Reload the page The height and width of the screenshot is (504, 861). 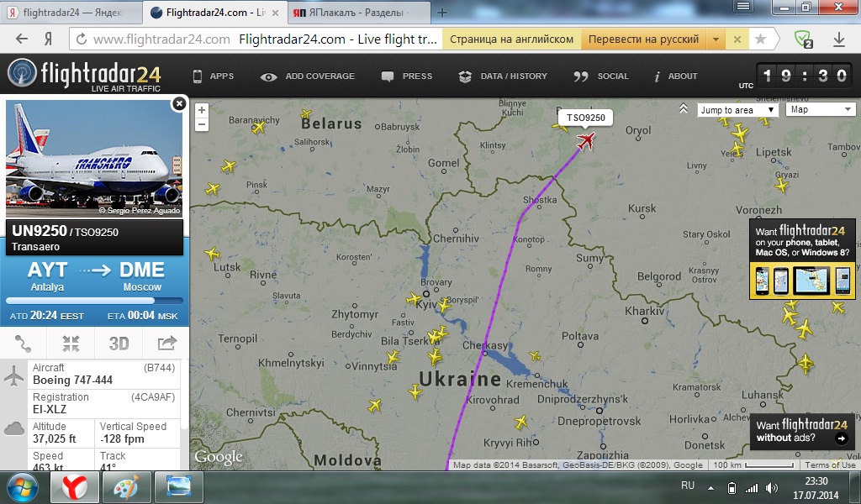point(82,39)
